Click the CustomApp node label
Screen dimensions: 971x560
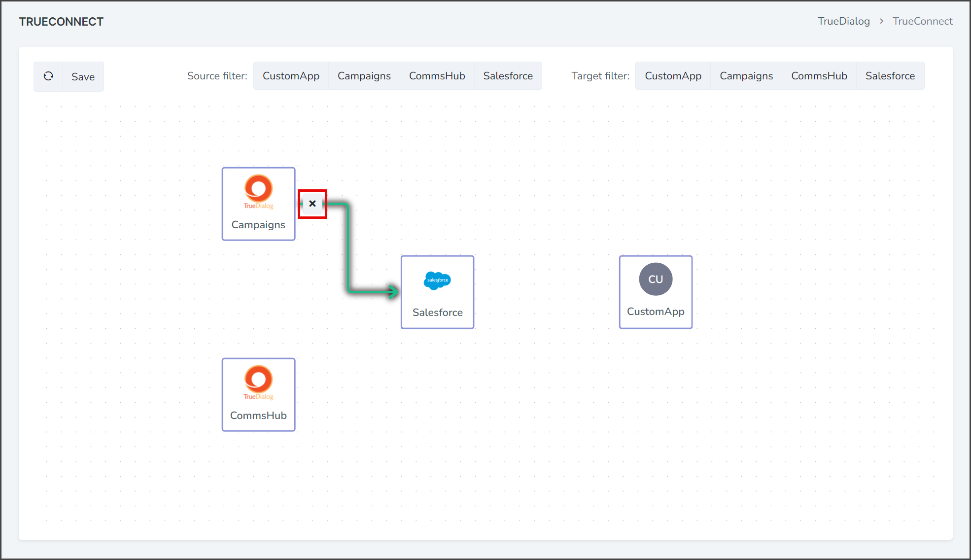656,312
